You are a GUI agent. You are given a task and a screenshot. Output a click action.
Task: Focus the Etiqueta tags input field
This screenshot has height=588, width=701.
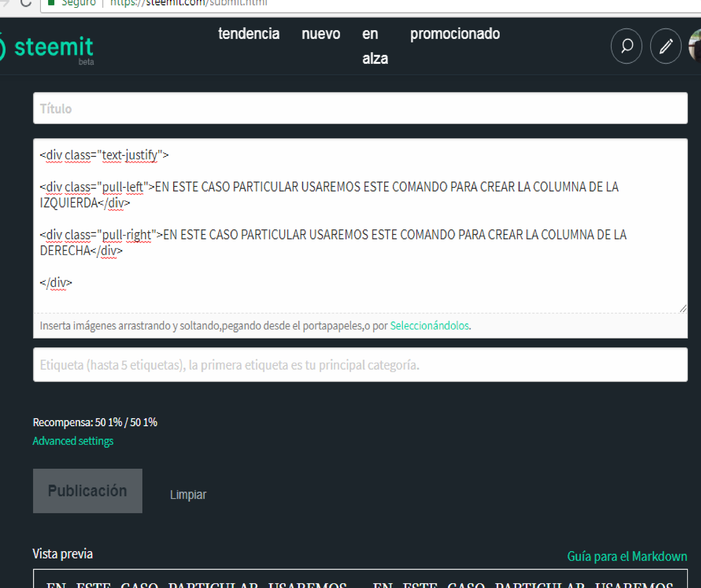coord(360,364)
